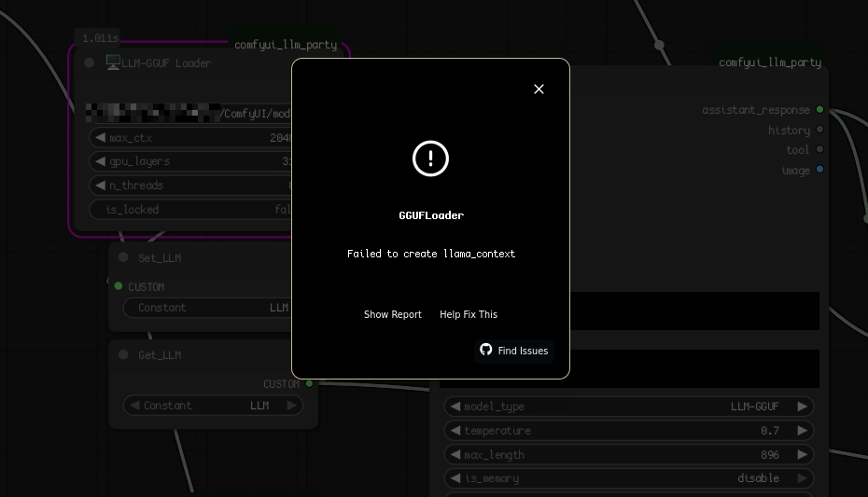
Task: Collapse the LLM-GGUF Loader node dot
Action: [89, 62]
